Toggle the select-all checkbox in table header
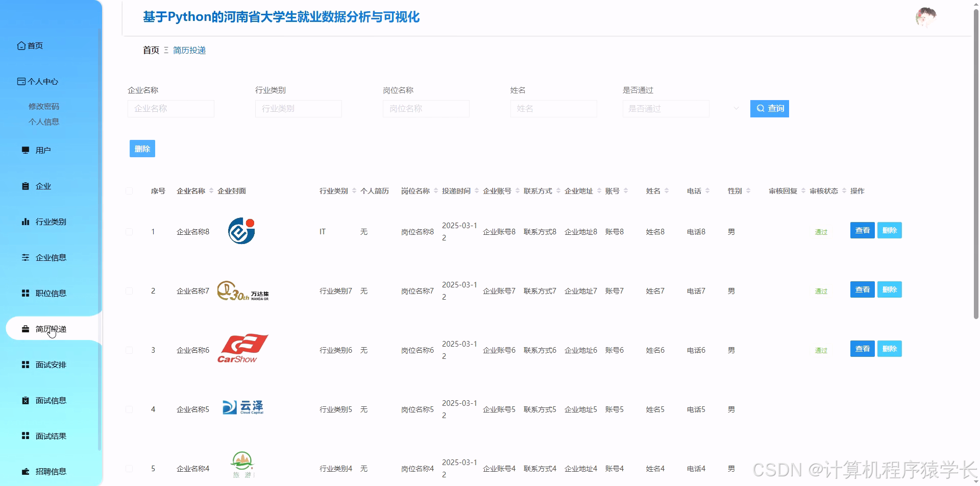This screenshot has height=486, width=980. (129, 190)
